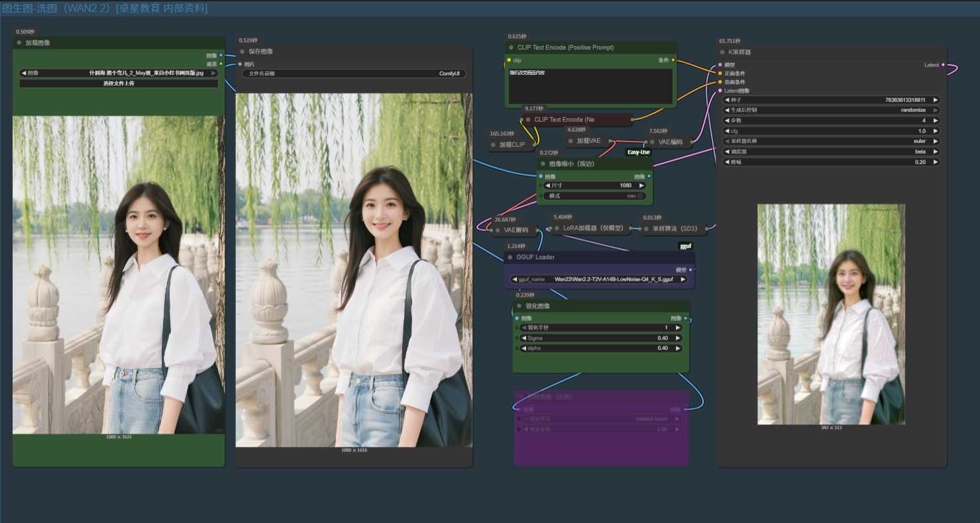Expand the collapsed CLIP Text Encode (Ne node
This screenshot has width=980, height=523.
click(528, 120)
